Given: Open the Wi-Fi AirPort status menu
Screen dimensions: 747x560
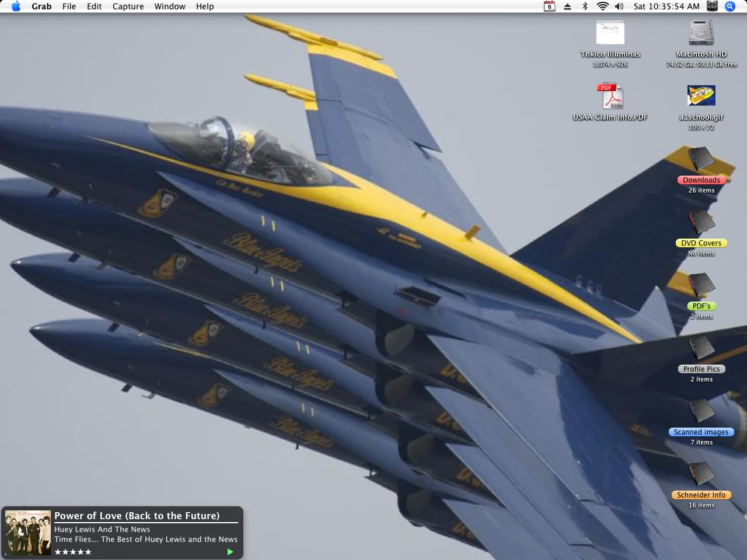Looking at the screenshot, I should [x=602, y=6].
